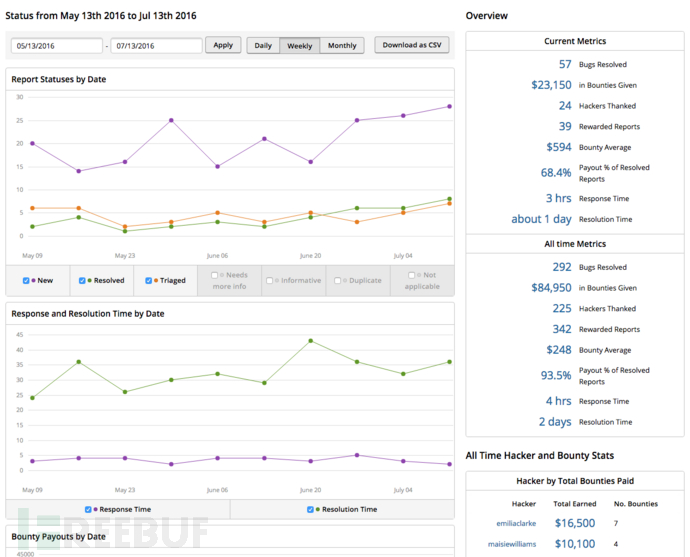Image resolution: width=690 pixels, height=557 pixels.
Task: Open hacker profile emiliaclarke
Action: point(517,523)
